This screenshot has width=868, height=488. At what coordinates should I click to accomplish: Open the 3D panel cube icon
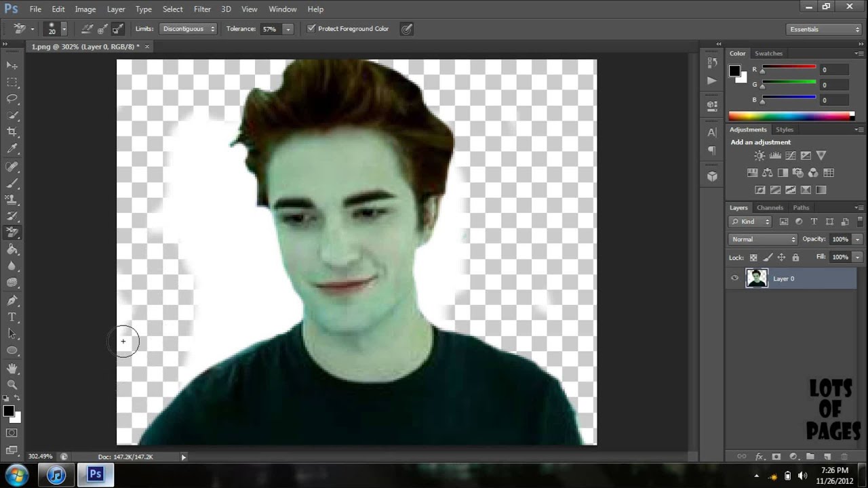click(712, 176)
